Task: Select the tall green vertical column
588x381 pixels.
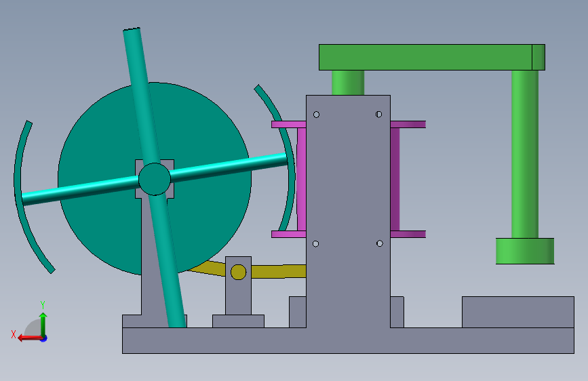Action: 525,154
